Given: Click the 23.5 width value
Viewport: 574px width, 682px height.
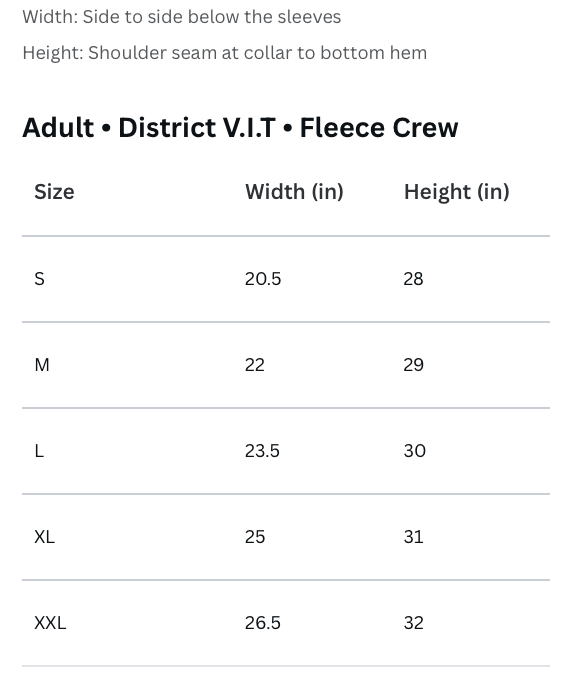Looking at the screenshot, I should coord(262,451).
